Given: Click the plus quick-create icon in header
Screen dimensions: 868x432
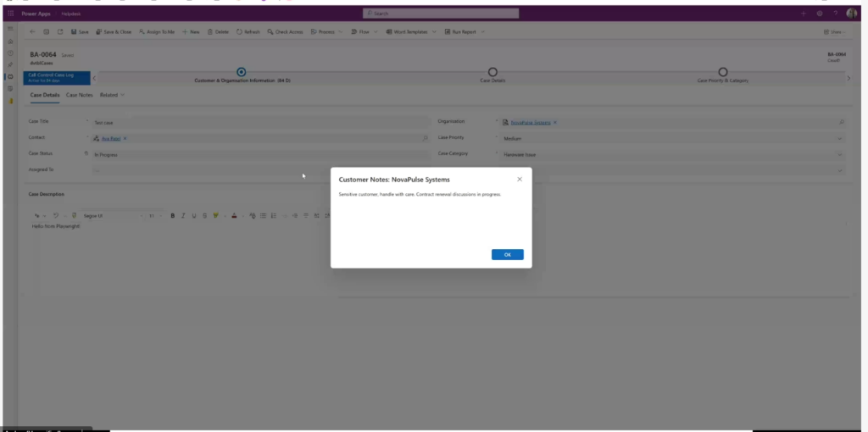Looking at the screenshot, I should tap(804, 14).
